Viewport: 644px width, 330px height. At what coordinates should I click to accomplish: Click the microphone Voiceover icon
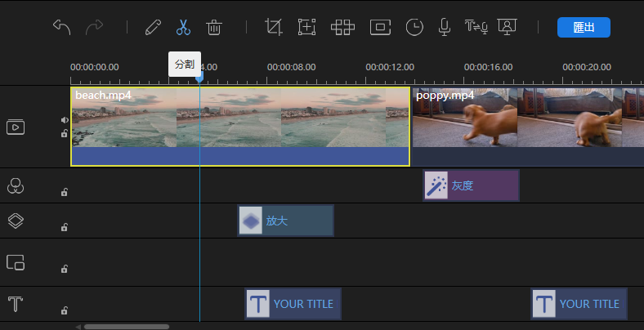click(444, 28)
